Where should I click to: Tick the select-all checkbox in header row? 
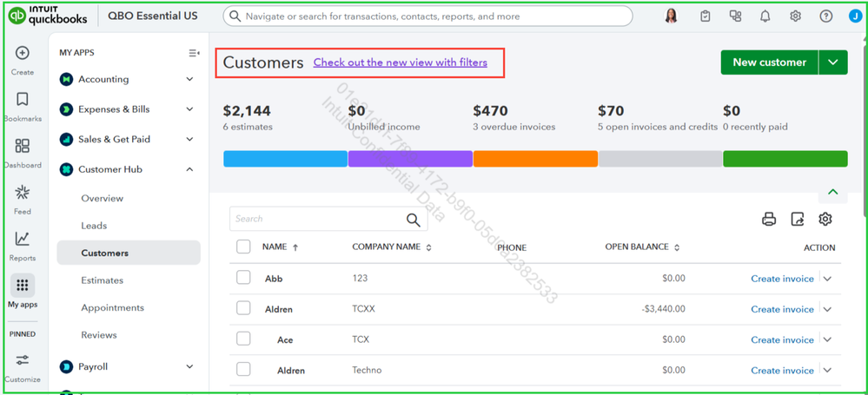[x=243, y=247]
